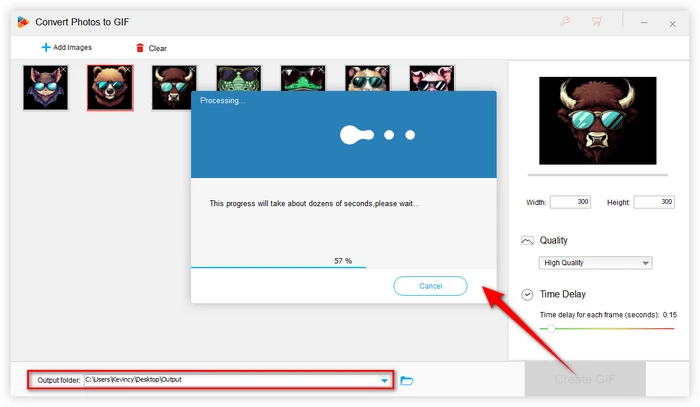
Task: Click the red Clear trash icon
Action: [140, 48]
